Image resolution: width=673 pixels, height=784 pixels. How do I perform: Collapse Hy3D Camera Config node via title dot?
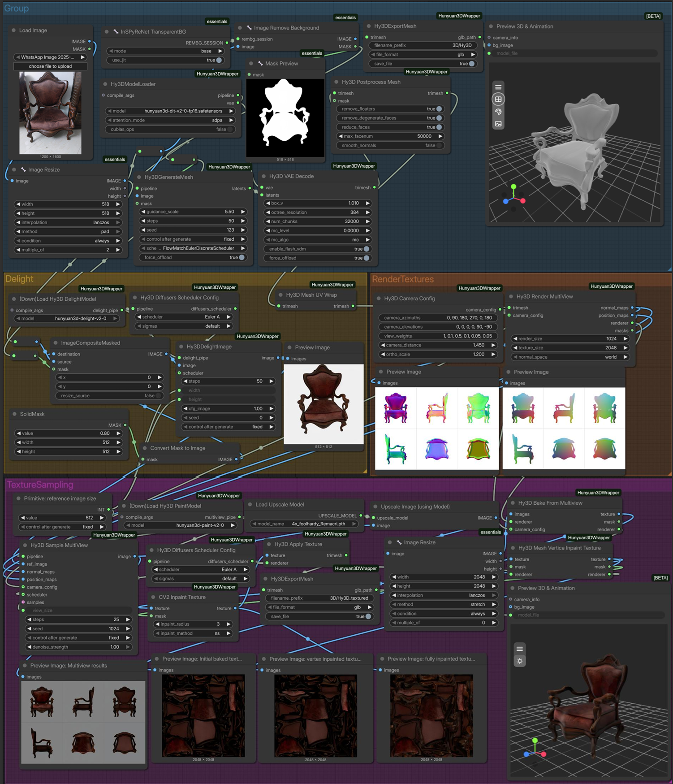379,299
